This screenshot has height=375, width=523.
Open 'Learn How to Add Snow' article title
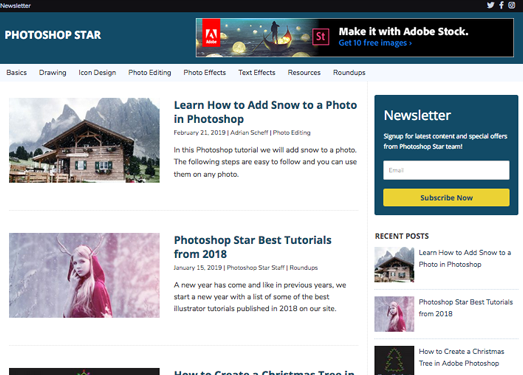pyautogui.click(x=265, y=112)
